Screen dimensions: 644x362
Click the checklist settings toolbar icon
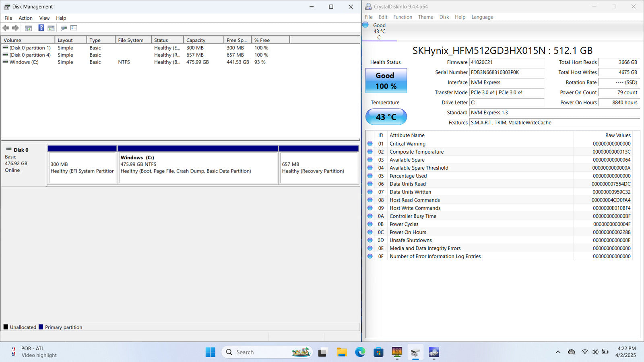[x=74, y=28]
